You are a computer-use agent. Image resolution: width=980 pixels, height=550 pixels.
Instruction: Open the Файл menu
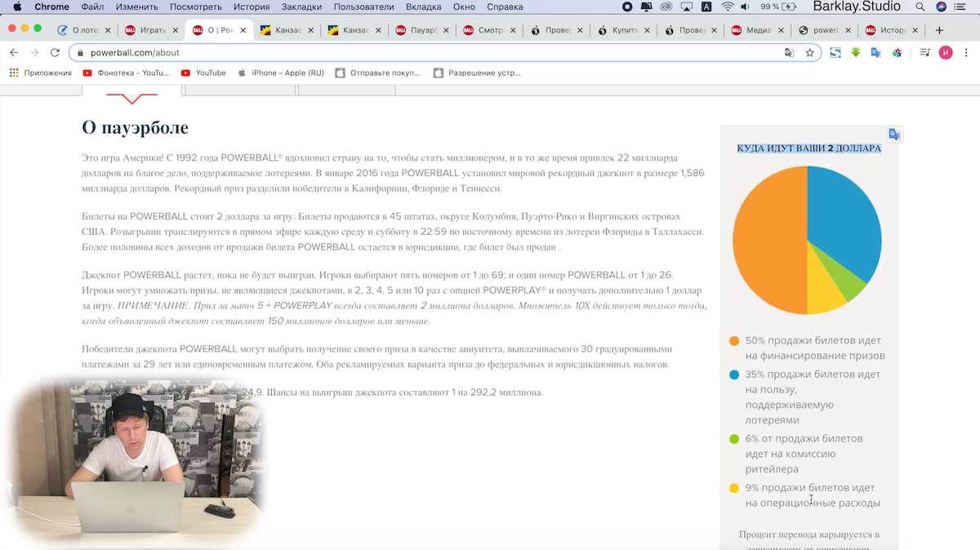(92, 7)
